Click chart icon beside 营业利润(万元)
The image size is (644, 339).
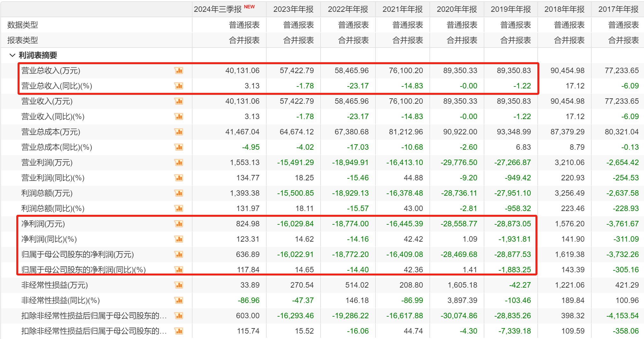coord(178,162)
